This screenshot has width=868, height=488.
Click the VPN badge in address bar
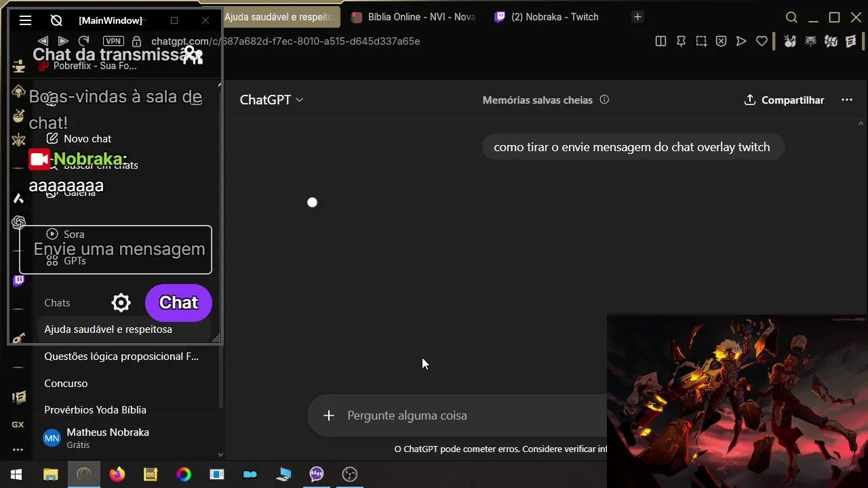(113, 41)
